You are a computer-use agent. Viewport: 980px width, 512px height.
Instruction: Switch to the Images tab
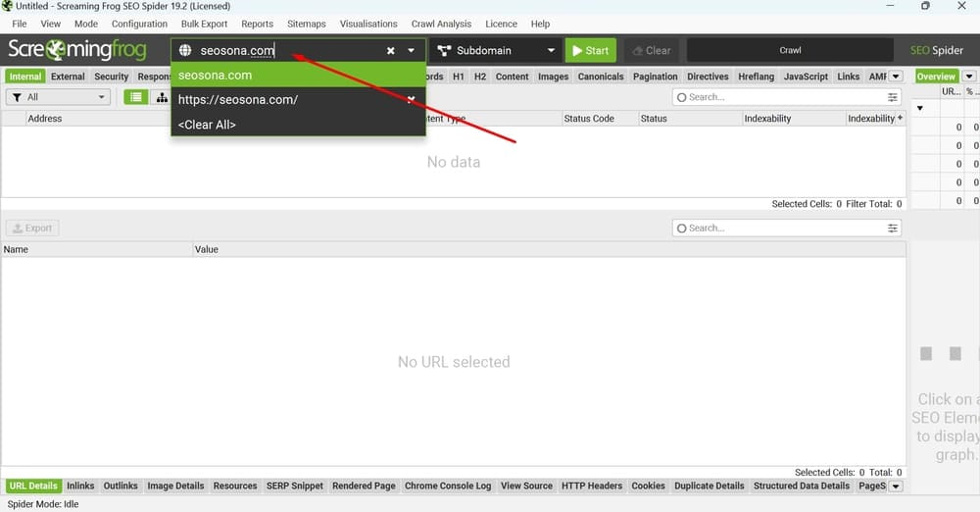tap(553, 77)
